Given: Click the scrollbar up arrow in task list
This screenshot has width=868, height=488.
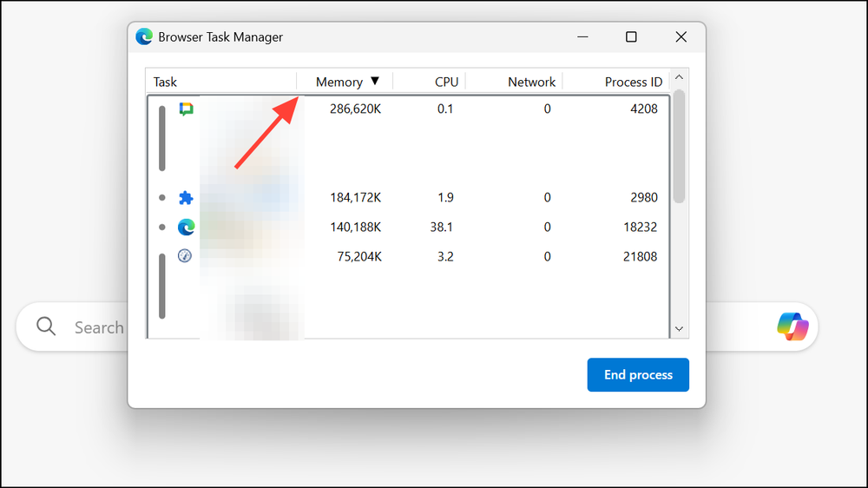Looking at the screenshot, I should click(680, 76).
